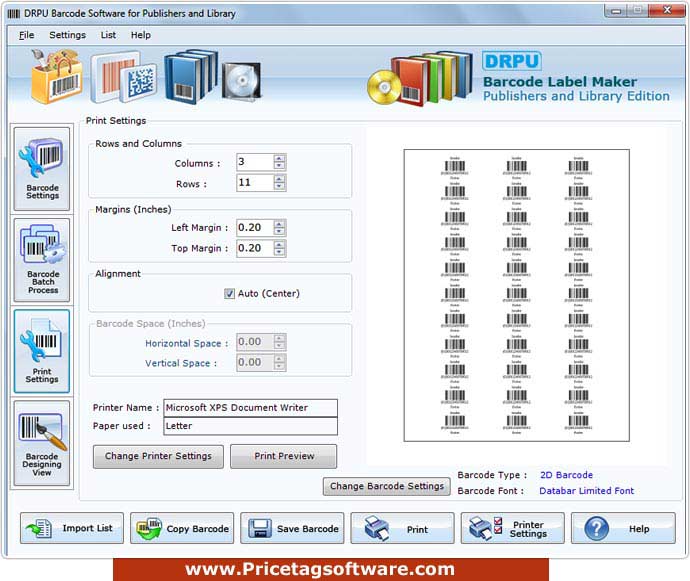Decrease the Columns value

(x=279, y=166)
